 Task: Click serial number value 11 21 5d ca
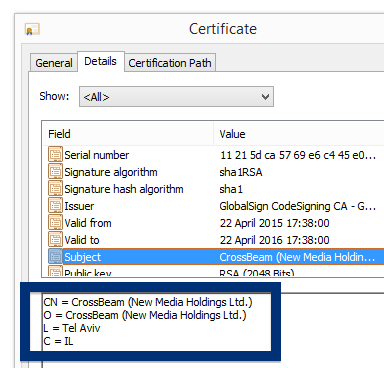click(x=298, y=155)
